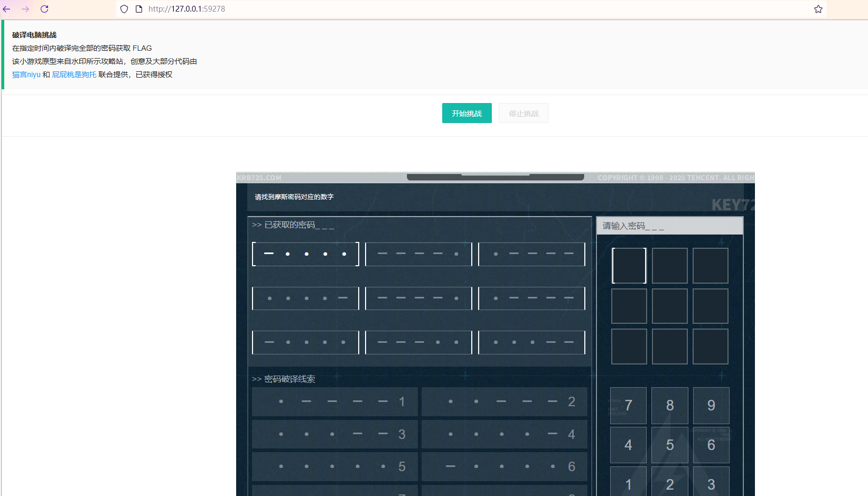Select the first highlighted Morse code box
The image size is (868, 496).
coord(305,254)
